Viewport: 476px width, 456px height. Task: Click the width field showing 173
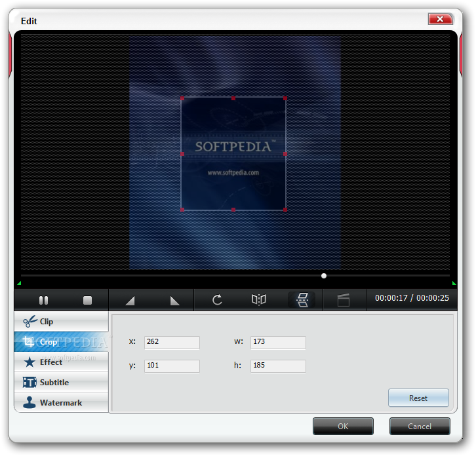278,343
